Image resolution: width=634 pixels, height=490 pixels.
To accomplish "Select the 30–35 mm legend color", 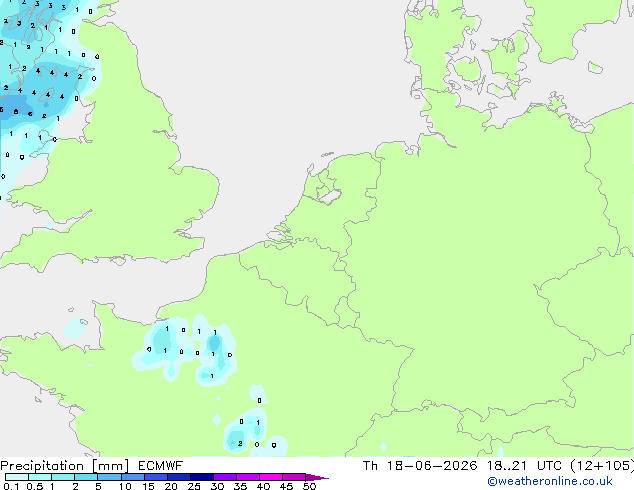I will (224, 477).
